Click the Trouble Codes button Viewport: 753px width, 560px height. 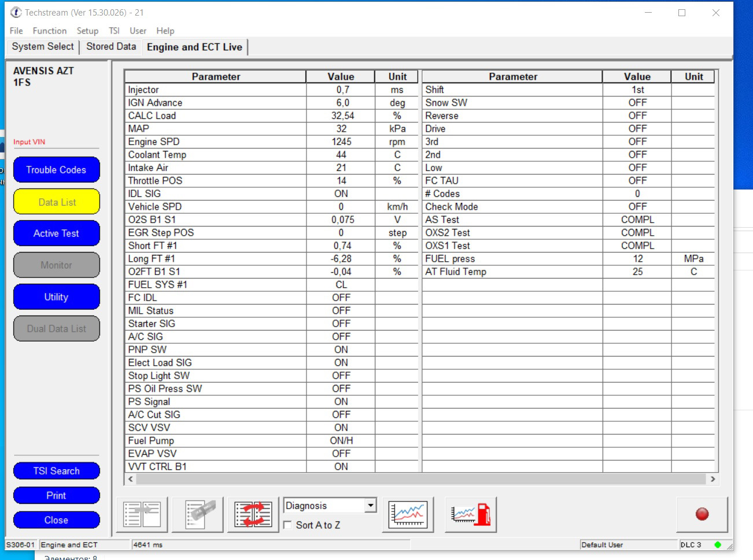tap(56, 170)
